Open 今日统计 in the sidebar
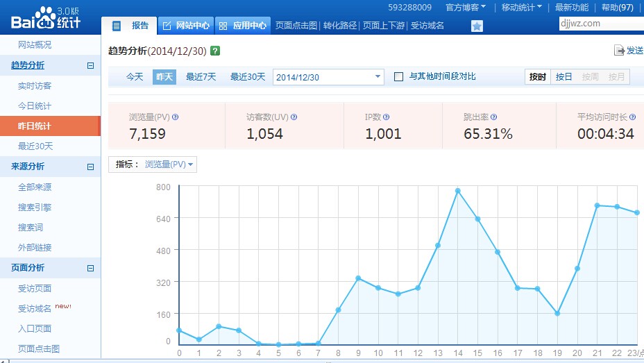 35,106
